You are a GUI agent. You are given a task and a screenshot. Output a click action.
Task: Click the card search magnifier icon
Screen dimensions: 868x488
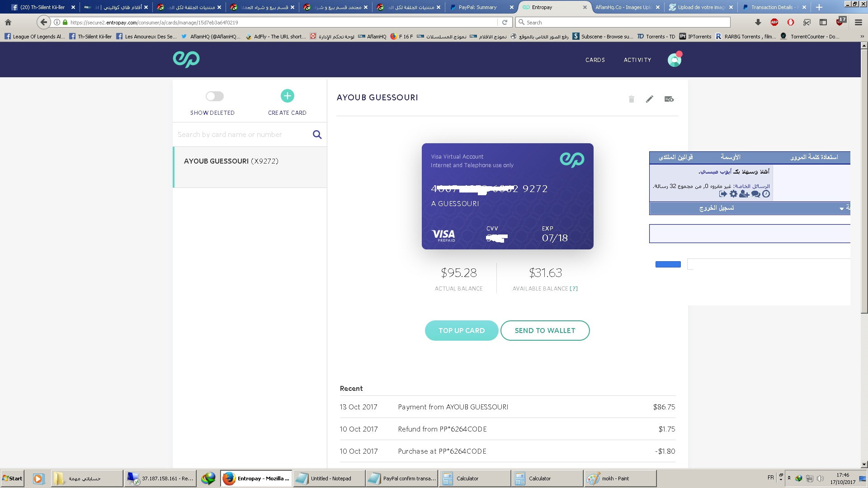pos(317,135)
